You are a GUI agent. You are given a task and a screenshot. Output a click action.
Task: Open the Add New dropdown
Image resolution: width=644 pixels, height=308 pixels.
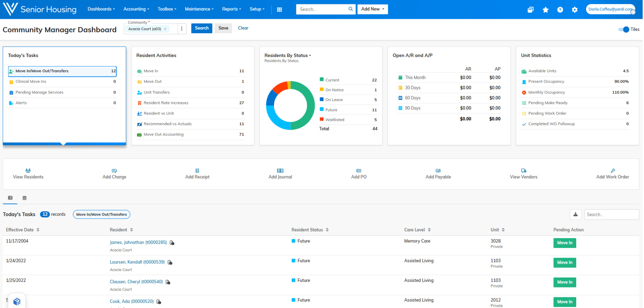(372, 9)
